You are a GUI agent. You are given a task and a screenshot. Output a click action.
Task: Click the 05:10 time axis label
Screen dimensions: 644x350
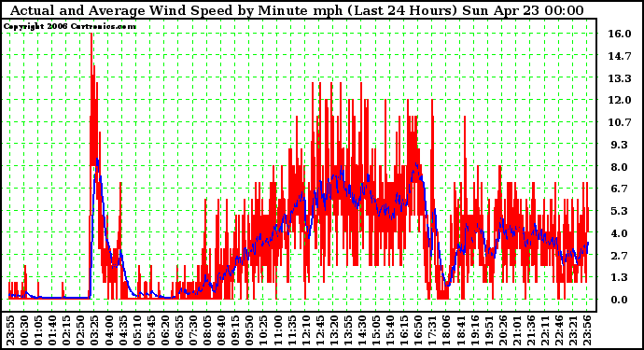coord(136,330)
